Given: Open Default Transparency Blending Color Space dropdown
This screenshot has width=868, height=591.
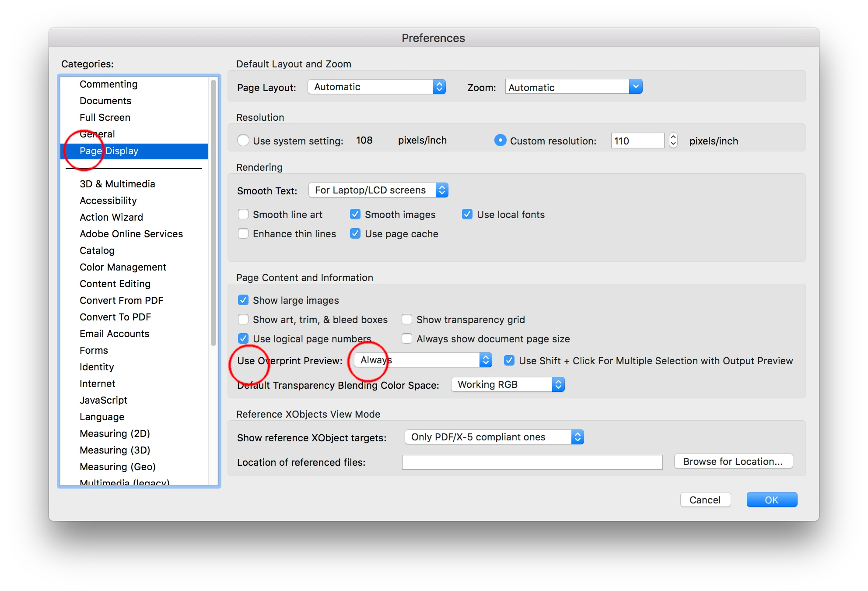Looking at the screenshot, I should [507, 385].
